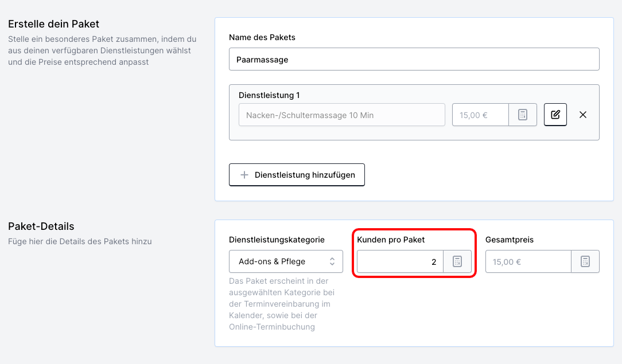The height and width of the screenshot is (364, 622).
Task: Click the Paket-Details section heading
Action: [41, 226]
